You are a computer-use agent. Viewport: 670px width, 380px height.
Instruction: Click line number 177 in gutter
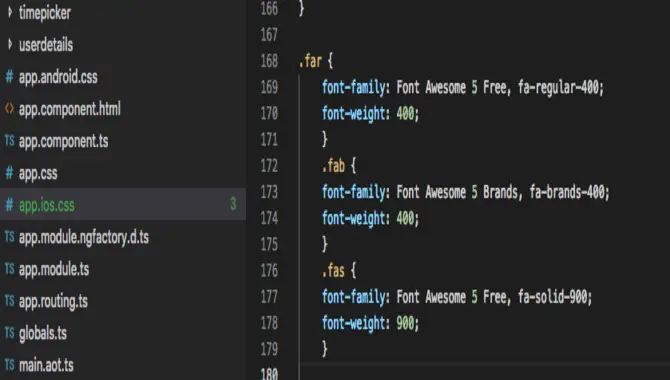pyautogui.click(x=269, y=297)
